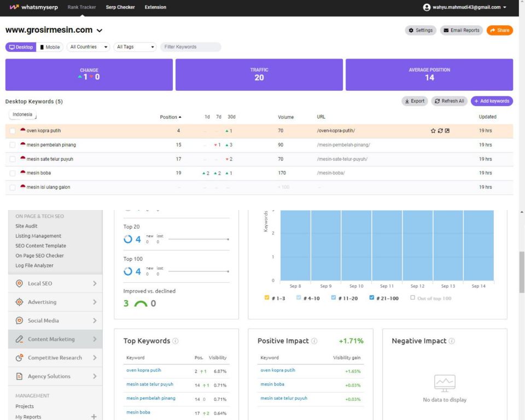Click the Refresh All button
The image size is (525, 420).
click(x=450, y=101)
